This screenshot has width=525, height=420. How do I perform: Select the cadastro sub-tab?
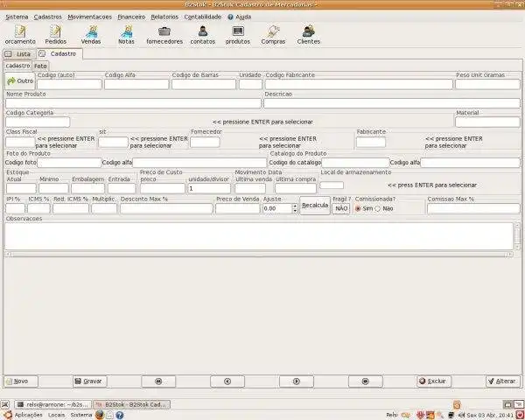coord(17,66)
